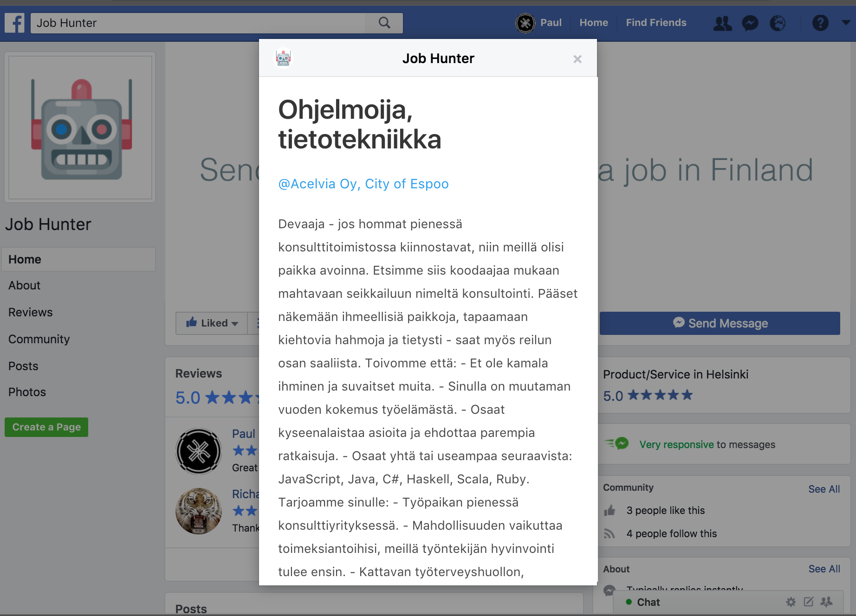
Task: Open the @Acelvia Oy, City of Espoo link
Action: point(363,184)
